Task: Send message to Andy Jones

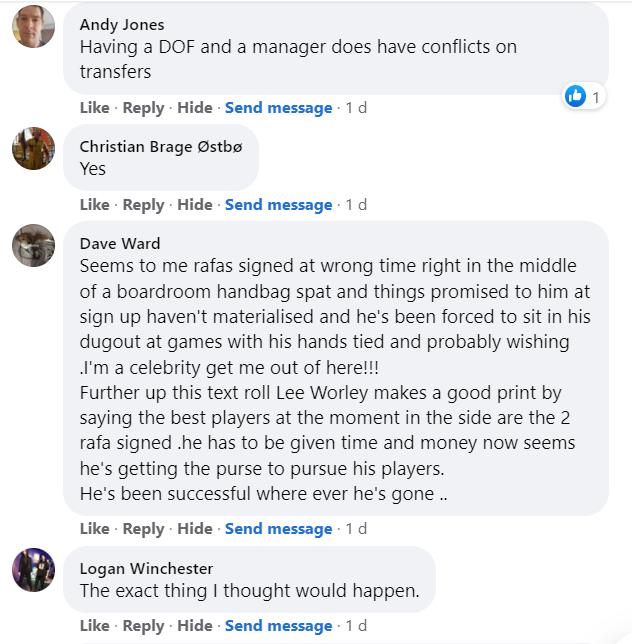Action: [278, 108]
